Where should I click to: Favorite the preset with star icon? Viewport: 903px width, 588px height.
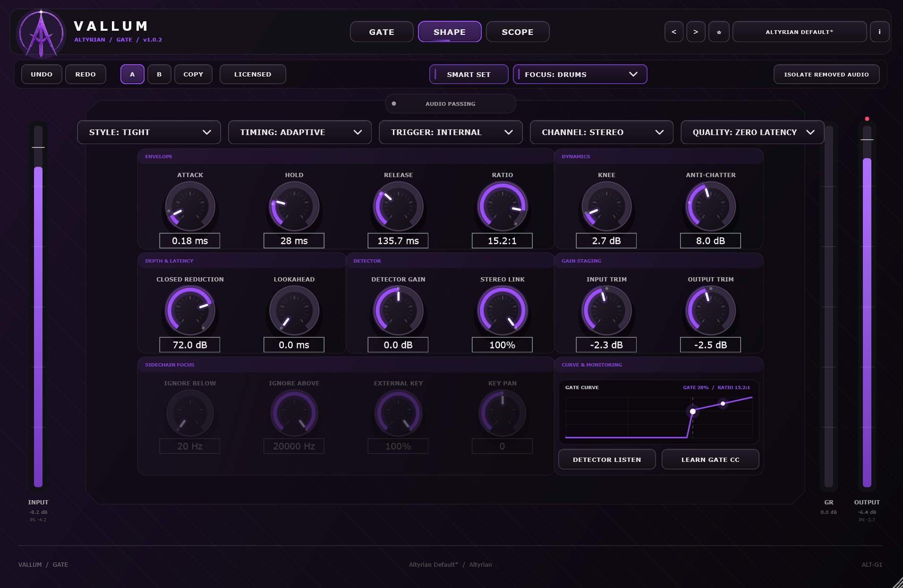pyautogui.click(x=719, y=32)
